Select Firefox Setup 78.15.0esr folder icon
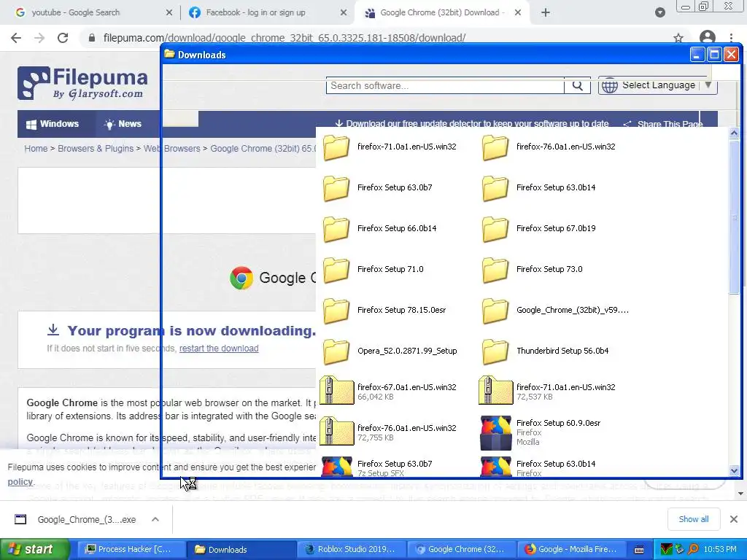This screenshot has height=560, width=747. pos(336,311)
